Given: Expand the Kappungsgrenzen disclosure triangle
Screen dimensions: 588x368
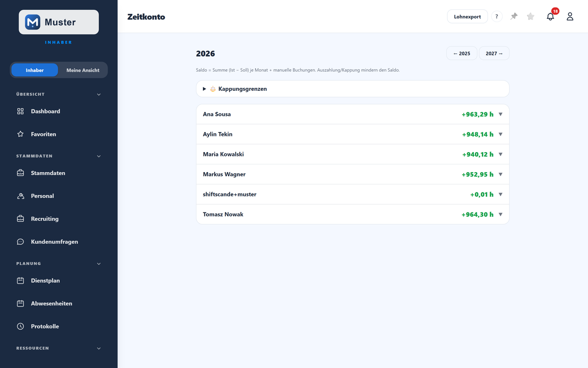Looking at the screenshot, I should click(204, 89).
